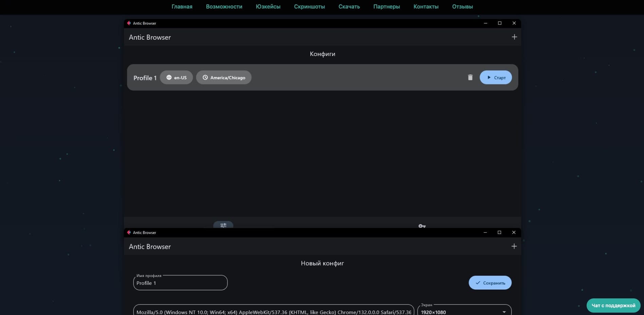Image resolution: width=644 pixels, height=315 pixels.
Task: Open the Чат с поддержкой button
Action: pyautogui.click(x=613, y=306)
